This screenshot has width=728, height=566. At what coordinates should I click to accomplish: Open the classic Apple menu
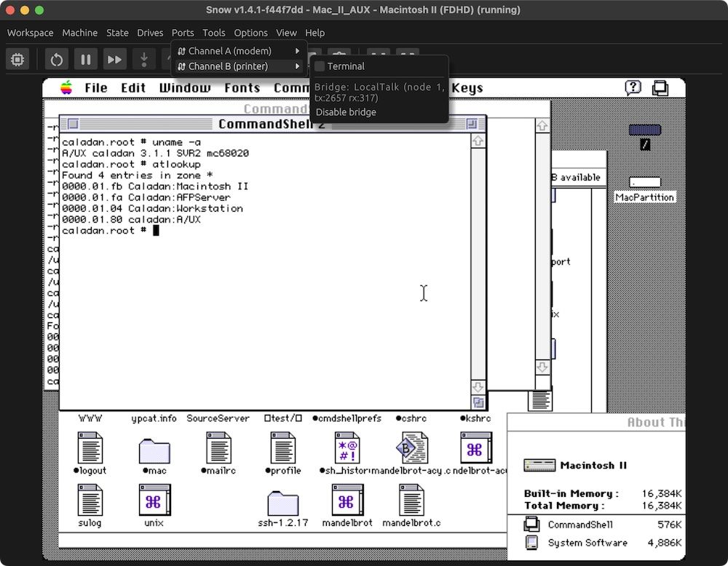[66, 88]
